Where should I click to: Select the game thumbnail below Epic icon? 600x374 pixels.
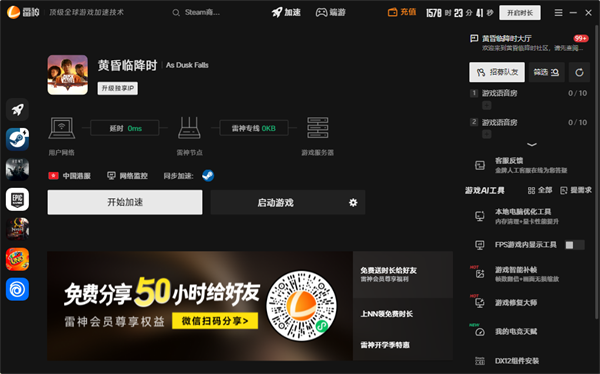tap(17, 229)
